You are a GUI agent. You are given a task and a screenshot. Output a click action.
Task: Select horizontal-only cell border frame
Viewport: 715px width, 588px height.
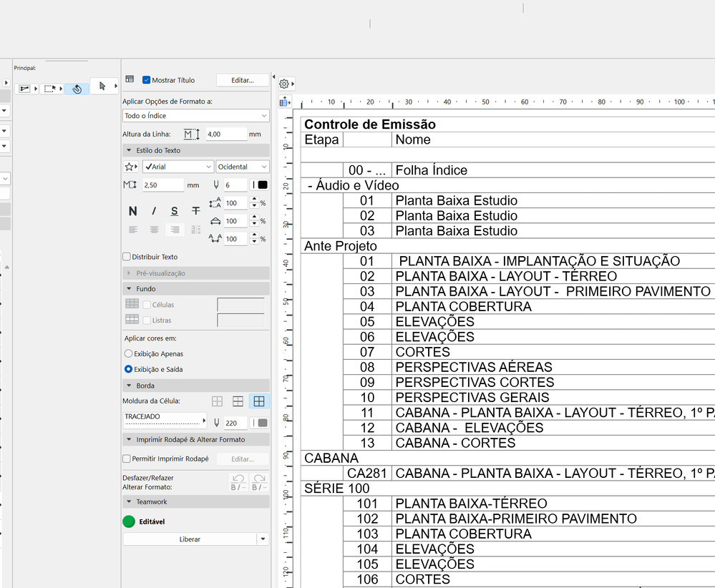pos(238,401)
